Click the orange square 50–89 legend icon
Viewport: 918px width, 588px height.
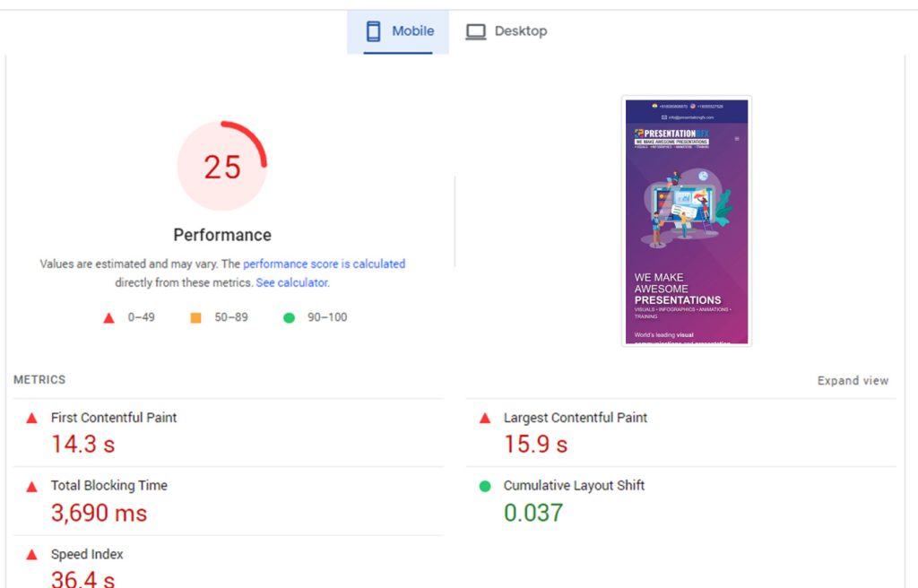(x=195, y=317)
